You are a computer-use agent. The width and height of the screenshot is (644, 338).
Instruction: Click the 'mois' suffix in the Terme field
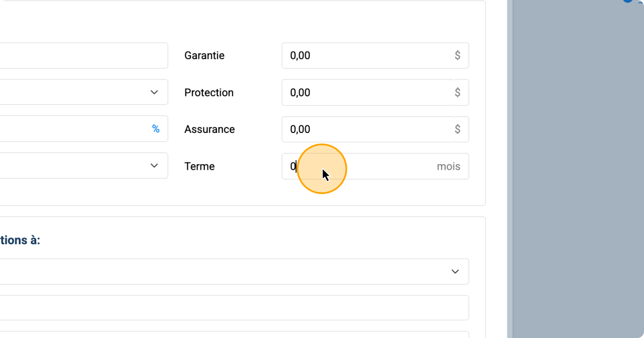click(448, 166)
